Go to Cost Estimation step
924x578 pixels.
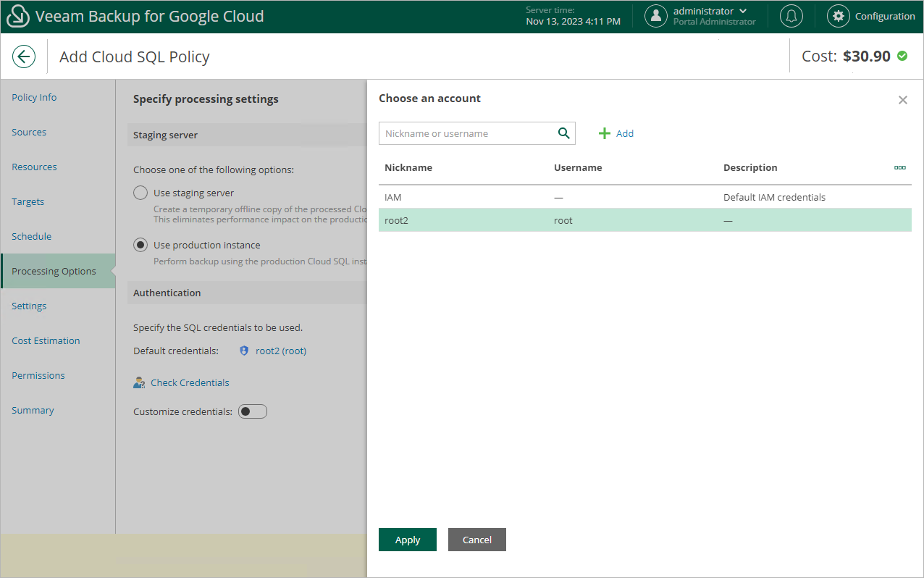pos(46,340)
